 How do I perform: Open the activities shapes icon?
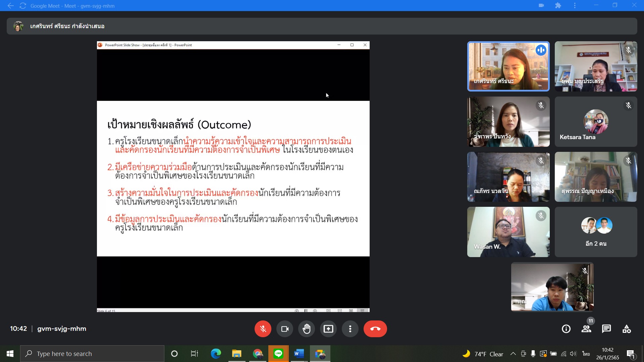pyautogui.click(x=627, y=329)
